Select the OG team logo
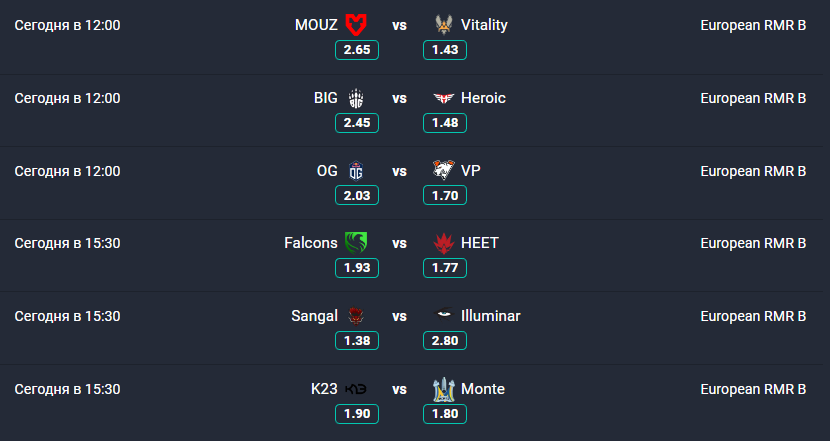This screenshot has width=830, height=441. (x=356, y=171)
